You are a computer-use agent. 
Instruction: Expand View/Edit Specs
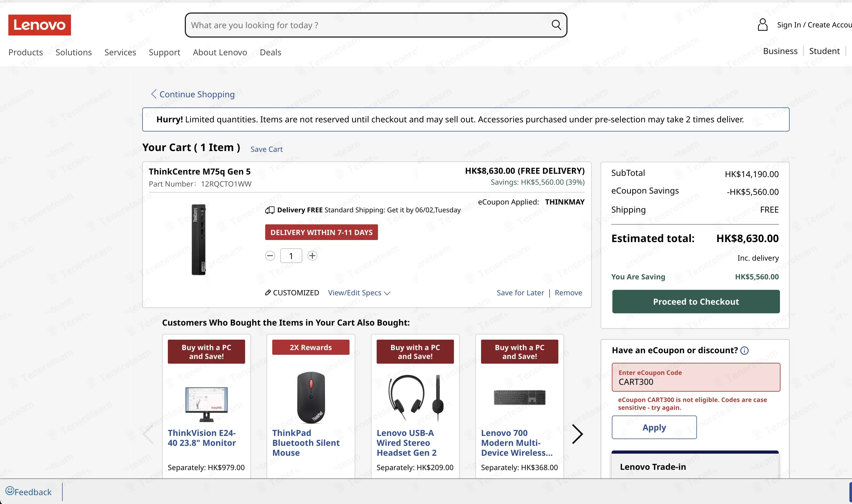click(x=359, y=293)
